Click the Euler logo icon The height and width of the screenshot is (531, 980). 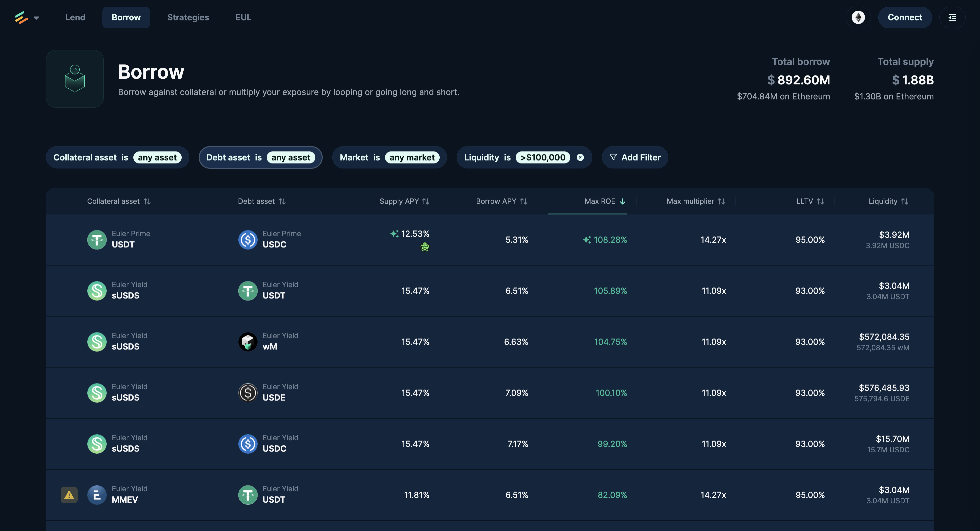pyautogui.click(x=21, y=17)
